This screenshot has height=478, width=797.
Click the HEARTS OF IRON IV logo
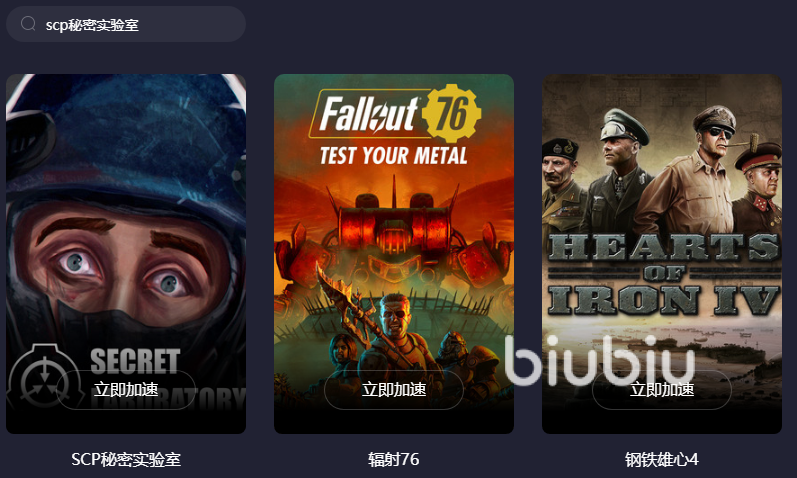point(663,275)
